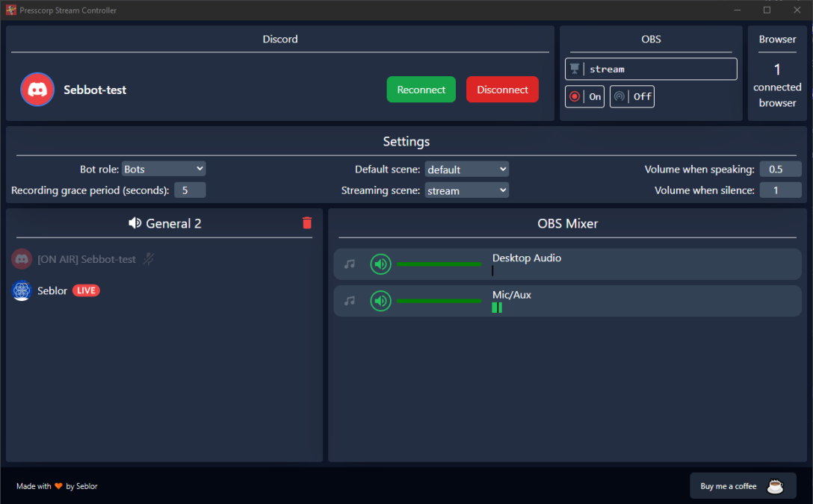
Task: Click the OBS current scene 'stream' box
Action: [x=652, y=69]
